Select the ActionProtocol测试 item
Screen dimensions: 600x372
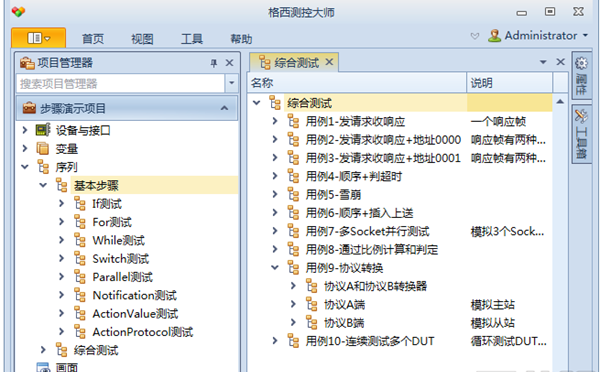[142, 332]
